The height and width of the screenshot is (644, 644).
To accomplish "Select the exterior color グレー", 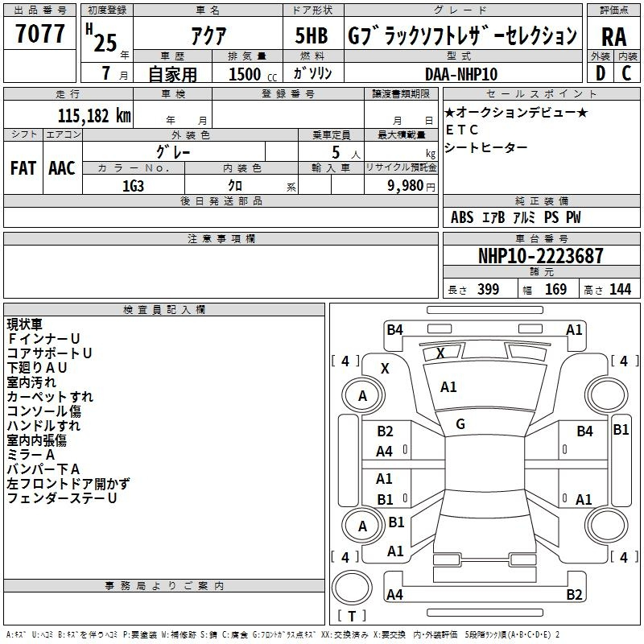I will point(173,152).
